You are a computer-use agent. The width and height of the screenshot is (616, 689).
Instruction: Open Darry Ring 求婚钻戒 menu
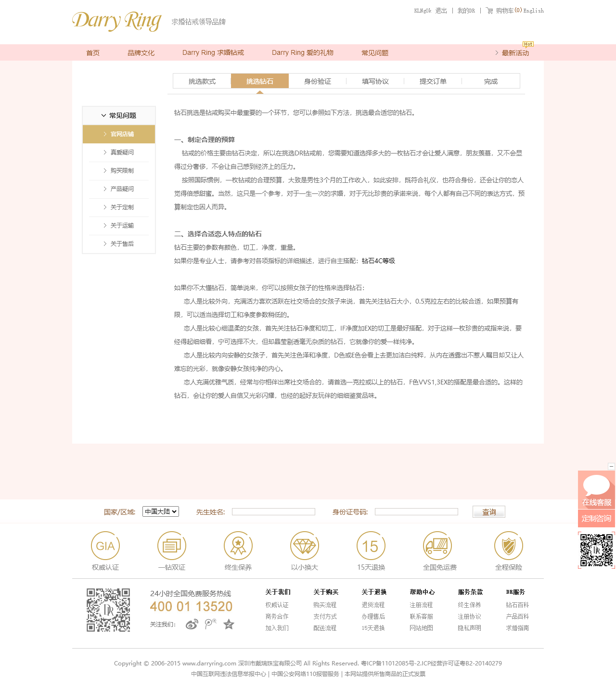point(213,53)
